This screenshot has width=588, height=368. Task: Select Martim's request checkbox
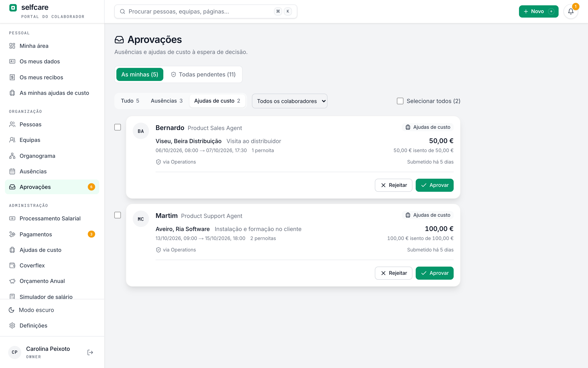coord(118,215)
